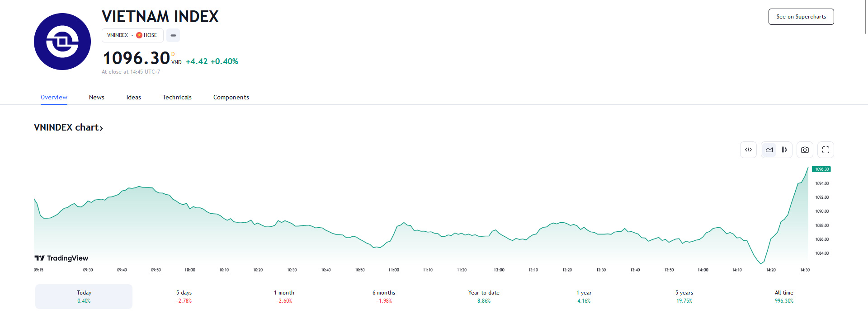868x323 pixels.
Task: Click the TradingView logo on chart
Action: click(x=61, y=258)
